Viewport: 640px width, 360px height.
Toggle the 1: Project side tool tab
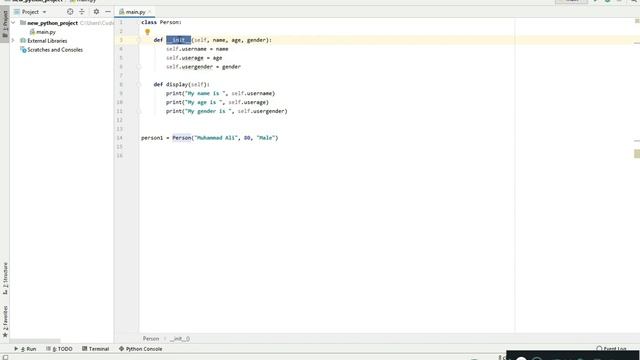click(x=5, y=24)
